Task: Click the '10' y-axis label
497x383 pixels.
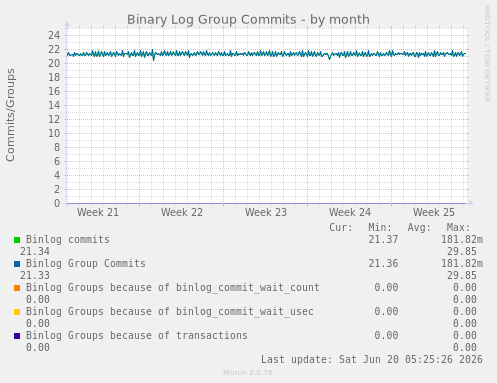Action: coord(54,133)
